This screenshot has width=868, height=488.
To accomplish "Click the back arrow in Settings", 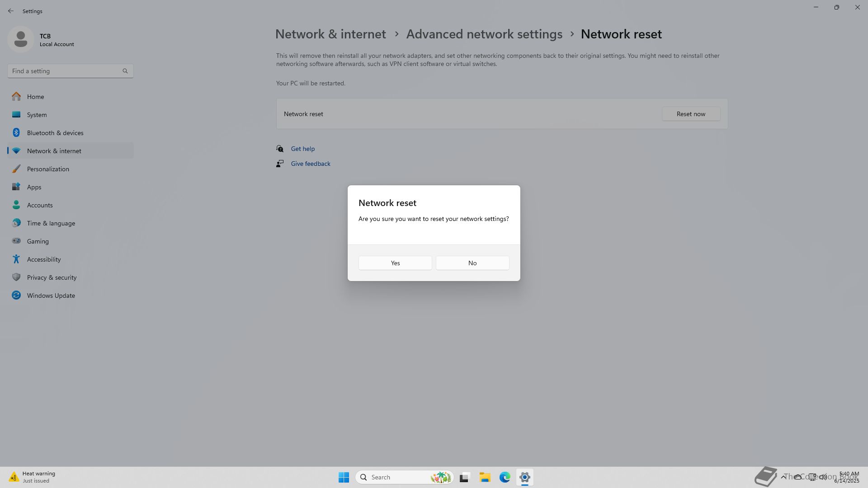I will 11,11.
